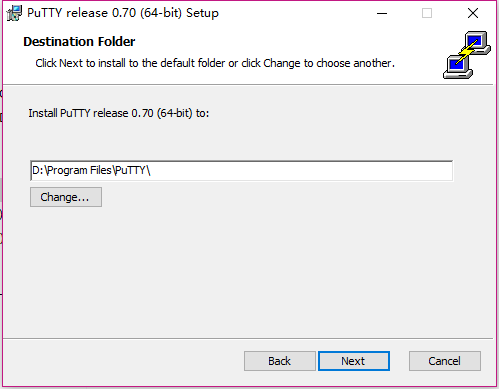Click the Destination Folder heading
499x389 pixels.
(x=79, y=42)
